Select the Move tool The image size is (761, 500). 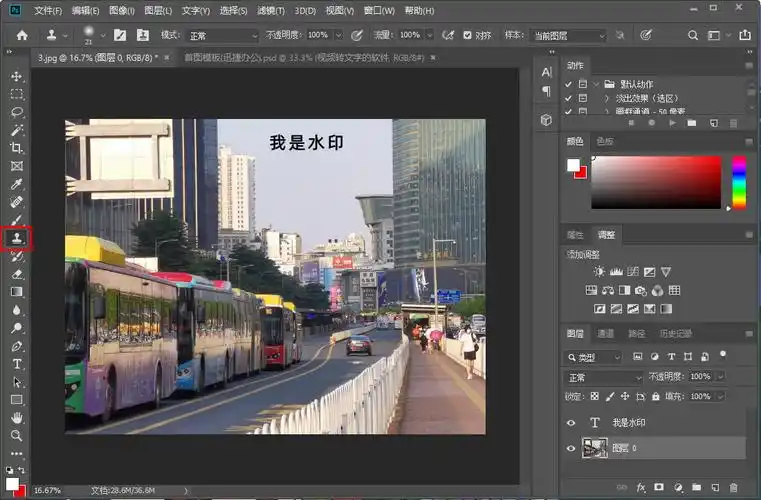(x=16, y=76)
